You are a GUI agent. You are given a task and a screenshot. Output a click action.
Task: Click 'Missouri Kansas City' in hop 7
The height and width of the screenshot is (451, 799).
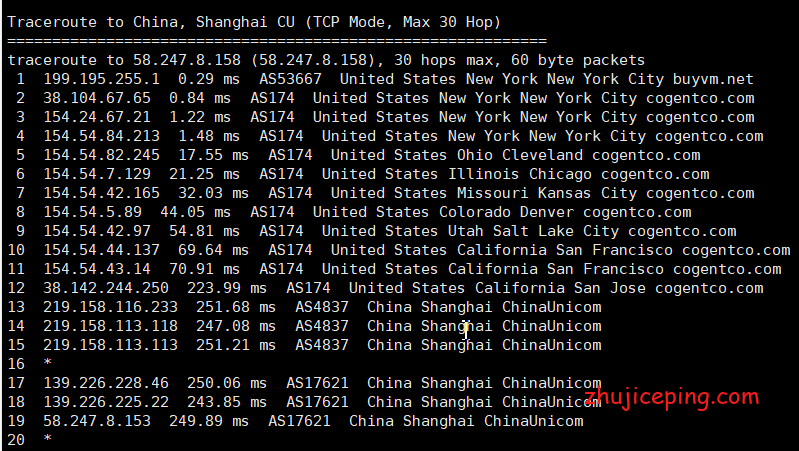coord(547,193)
